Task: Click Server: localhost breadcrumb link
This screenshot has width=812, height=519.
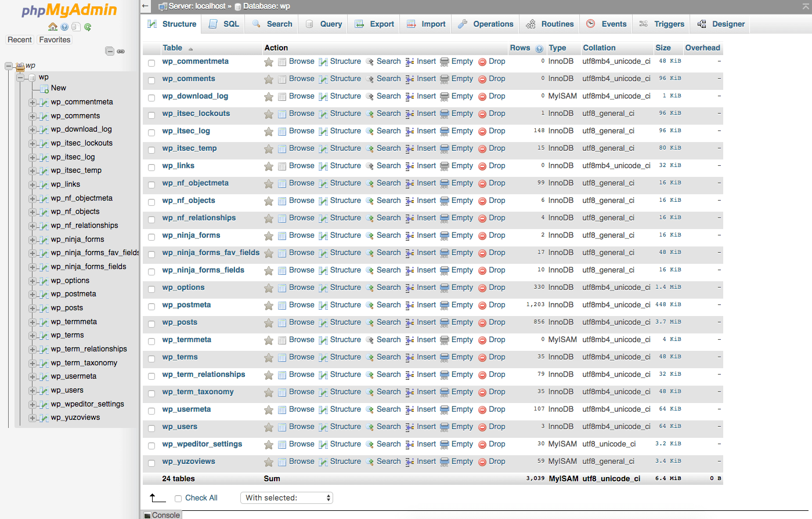Action: (x=197, y=6)
